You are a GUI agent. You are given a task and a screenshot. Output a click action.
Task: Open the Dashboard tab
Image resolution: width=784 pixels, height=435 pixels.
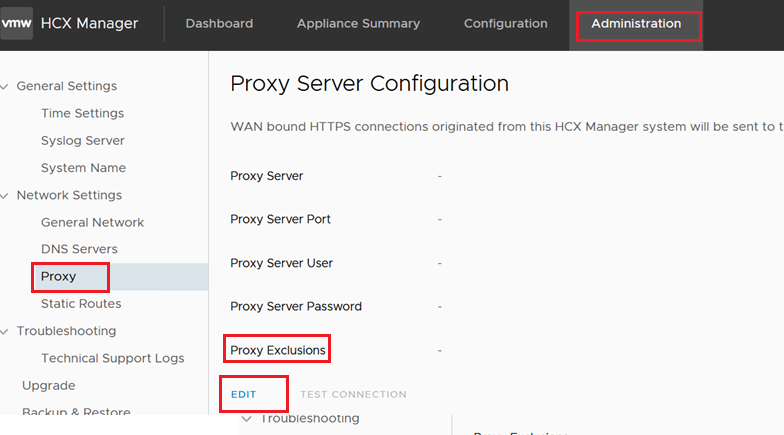coord(219,24)
